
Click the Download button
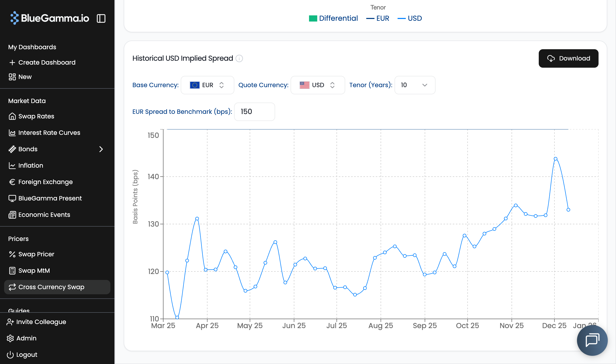coord(568,58)
